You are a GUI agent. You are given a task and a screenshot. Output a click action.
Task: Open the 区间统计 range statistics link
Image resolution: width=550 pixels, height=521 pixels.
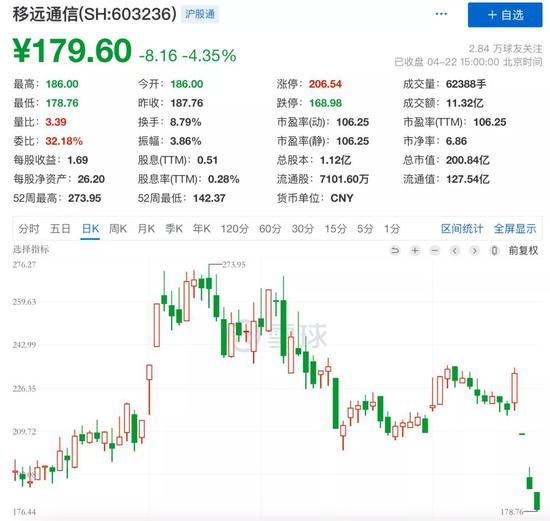(462, 229)
